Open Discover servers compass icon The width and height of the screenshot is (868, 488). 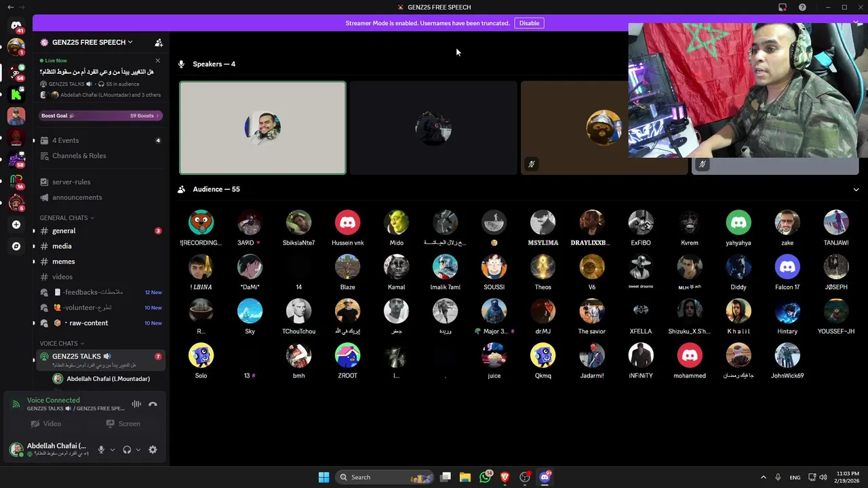point(16,247)
